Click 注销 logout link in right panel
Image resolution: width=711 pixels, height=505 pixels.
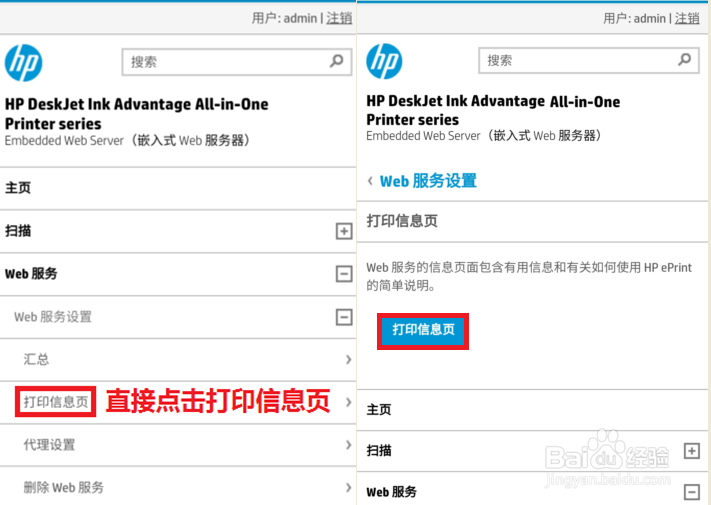click(687, 18)
